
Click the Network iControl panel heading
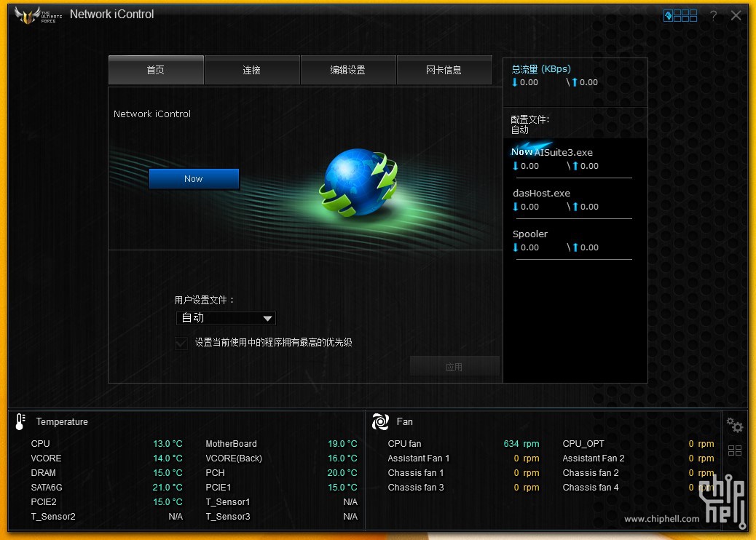pos(152,114)
